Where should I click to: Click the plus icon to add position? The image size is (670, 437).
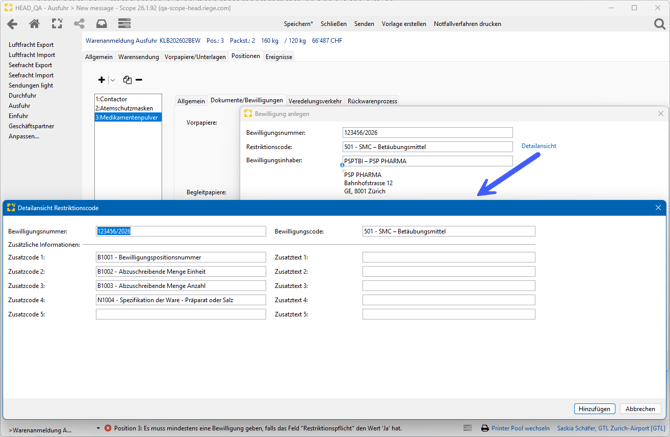pos(101,80)
